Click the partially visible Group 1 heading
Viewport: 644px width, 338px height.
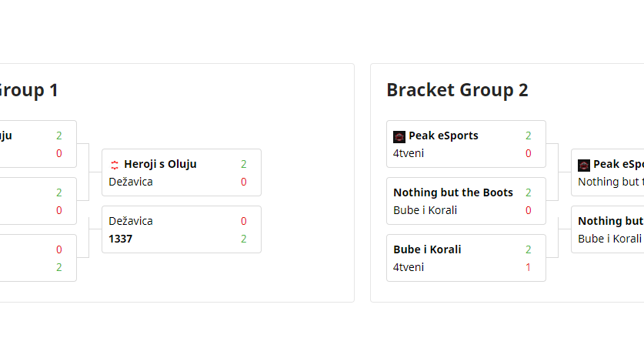point(28,90)
